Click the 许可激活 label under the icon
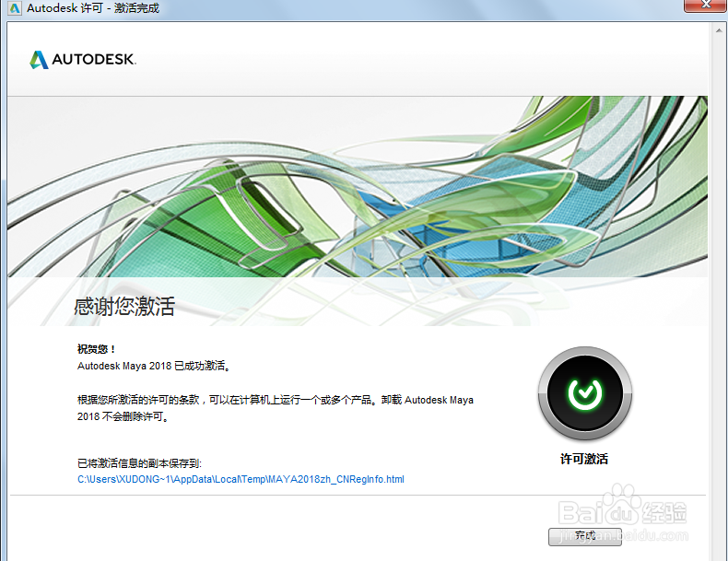The width and height of the screenshot is (728, 561). coord(584,459)
